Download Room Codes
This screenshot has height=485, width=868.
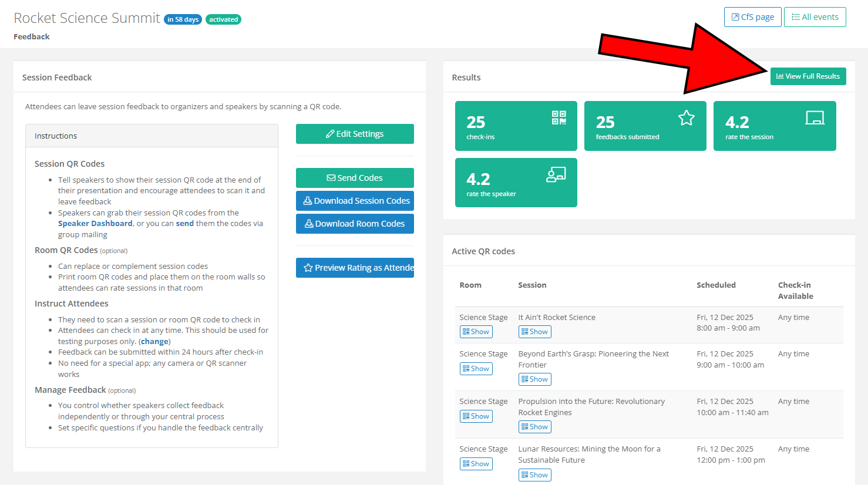tap(355, 224)
